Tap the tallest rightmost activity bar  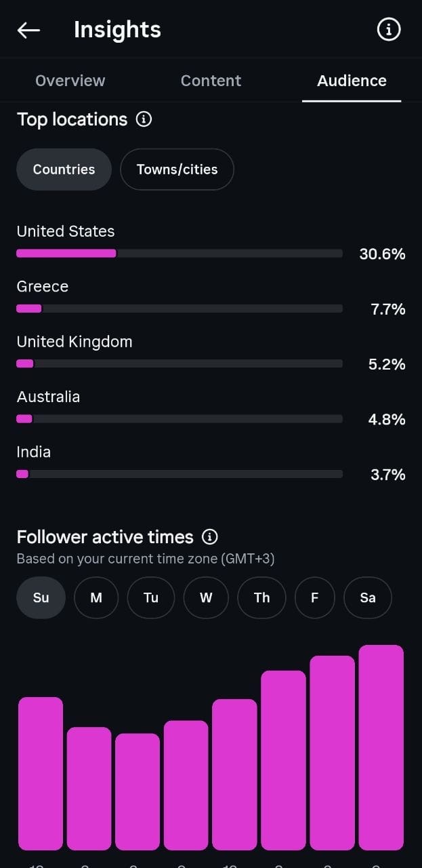click(x=381, y=747)
